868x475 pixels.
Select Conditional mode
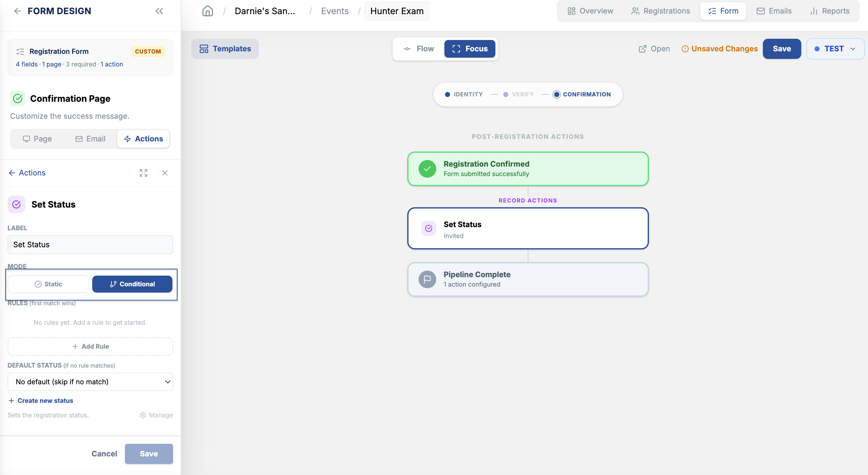[x=132, y=284]
